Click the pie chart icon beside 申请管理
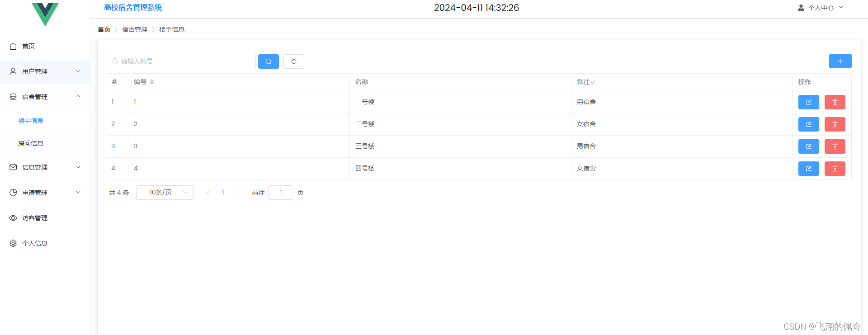The width and height of the screenshot is (868, 335). click(13, 193)
